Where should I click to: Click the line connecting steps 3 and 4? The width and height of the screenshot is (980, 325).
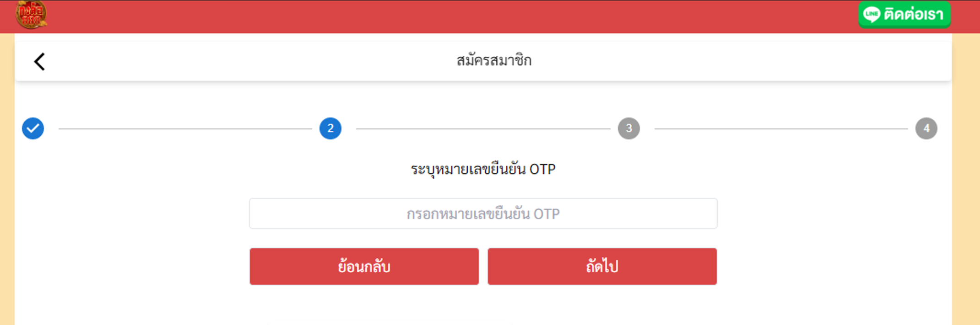coord(781,129)
